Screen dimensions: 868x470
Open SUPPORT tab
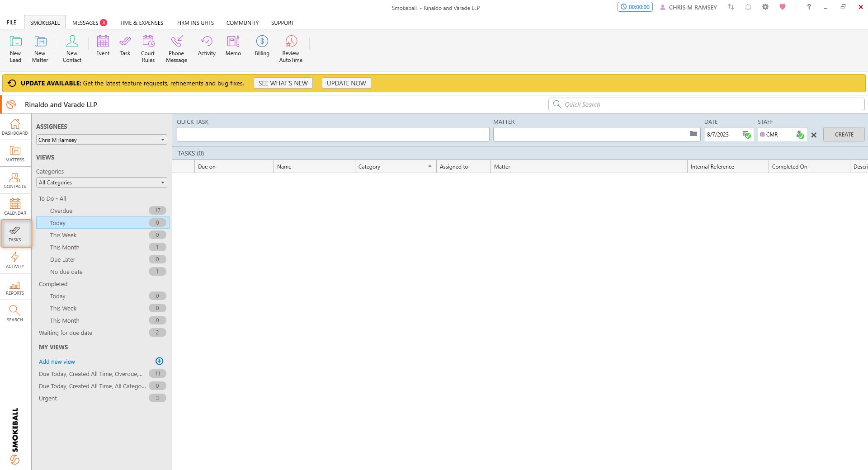[283, 23]
